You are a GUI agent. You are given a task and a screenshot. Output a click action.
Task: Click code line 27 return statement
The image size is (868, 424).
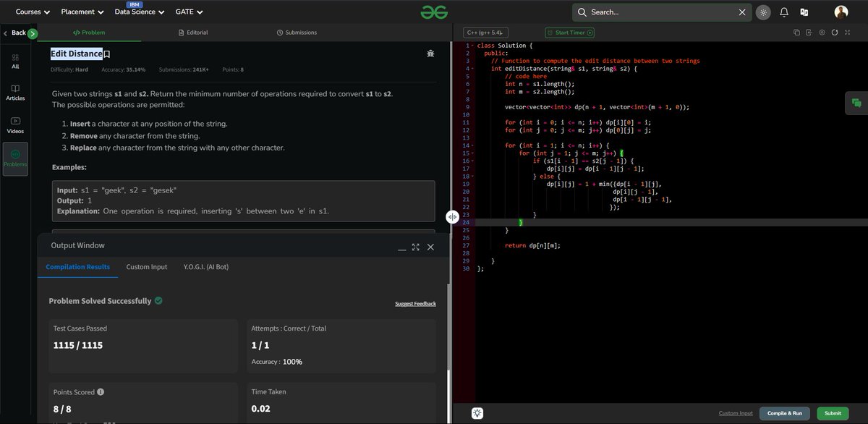tap(532, 245)
